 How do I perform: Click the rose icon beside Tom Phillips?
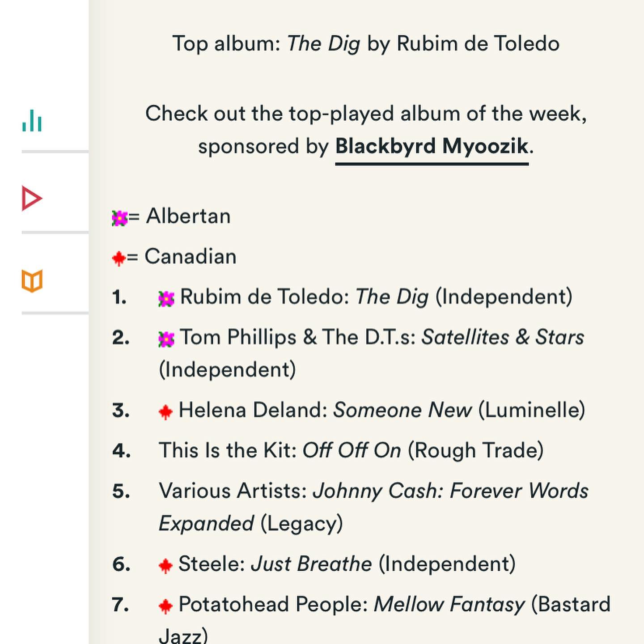[166, 339]
